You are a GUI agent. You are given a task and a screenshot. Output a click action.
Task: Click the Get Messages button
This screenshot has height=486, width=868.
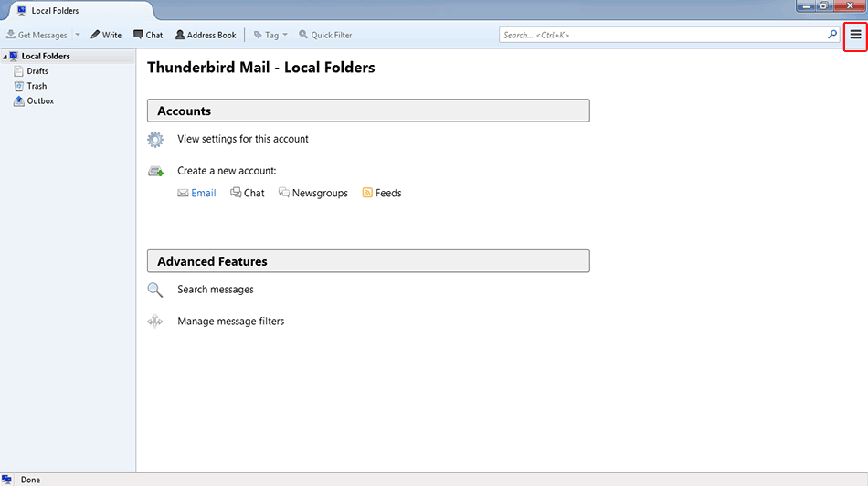tap(37, 35)
